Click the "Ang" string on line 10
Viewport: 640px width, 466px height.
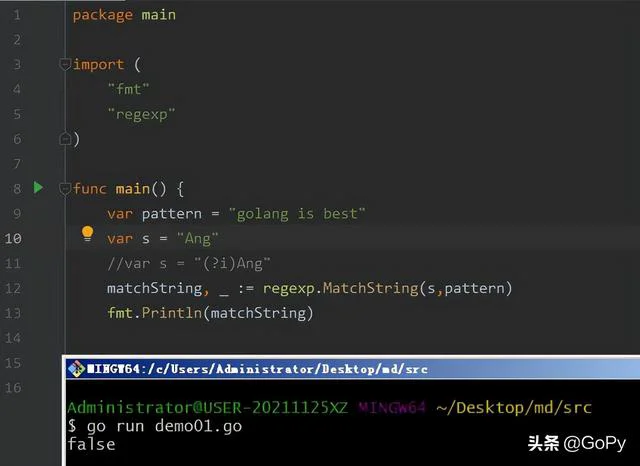click(x=197, y=238)
